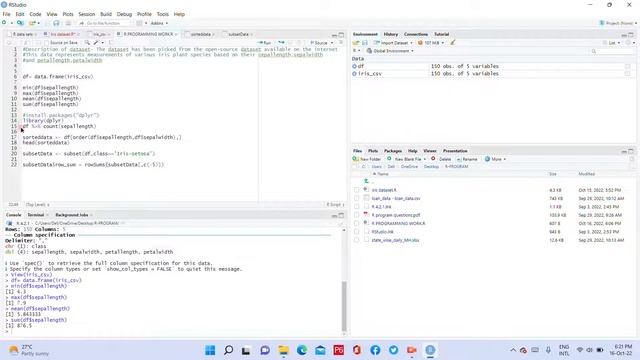Viewport: 640px width, 360px height.
Task: Open the Session menu
Action: point(87,14)
